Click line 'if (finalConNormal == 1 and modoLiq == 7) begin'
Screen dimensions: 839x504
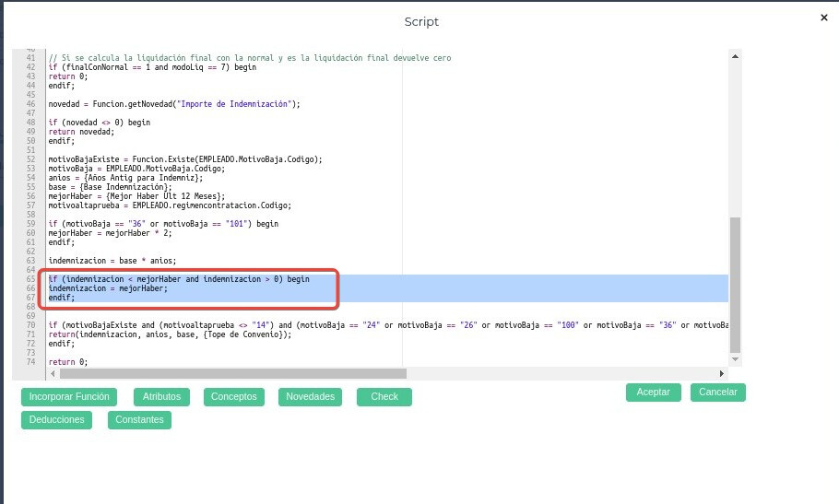tap(152, 67)
